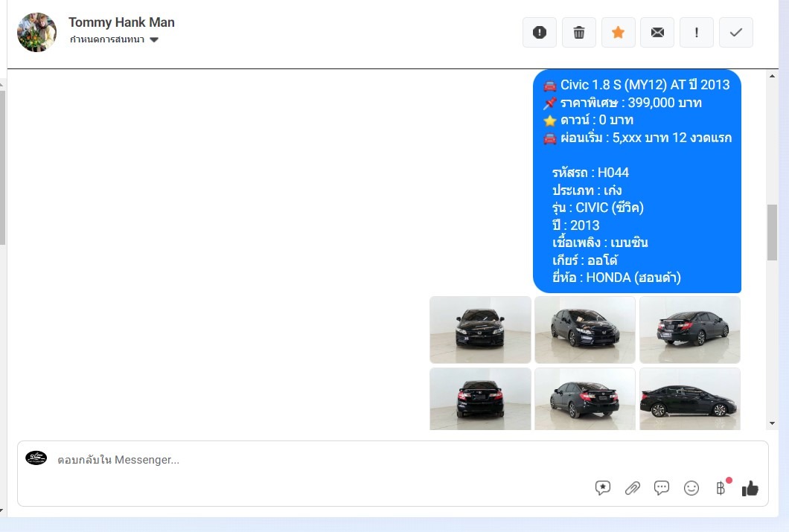Viewport: 789px width, 532px height.
Task: Open the bottom-row middle Civic rear photo
Action: 585,399
